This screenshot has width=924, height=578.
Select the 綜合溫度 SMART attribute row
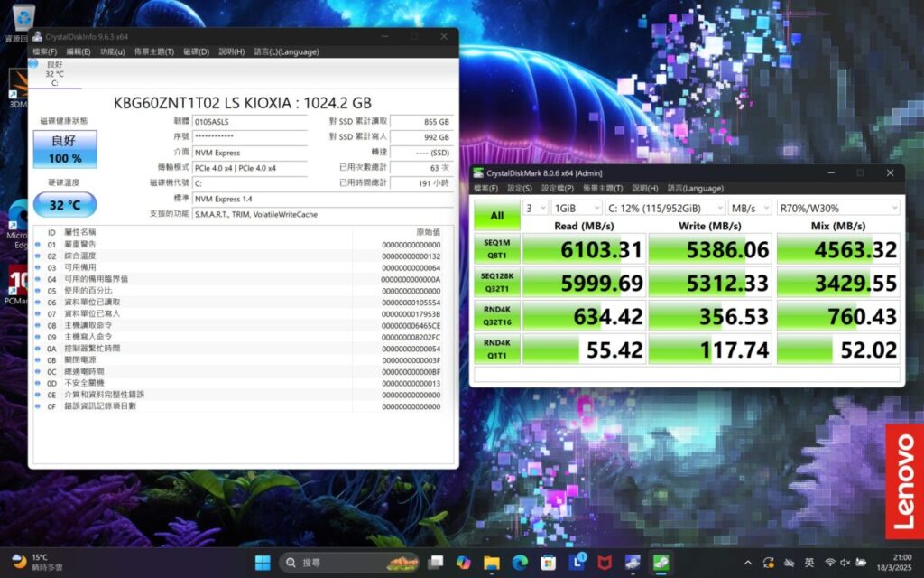point(237,256)
